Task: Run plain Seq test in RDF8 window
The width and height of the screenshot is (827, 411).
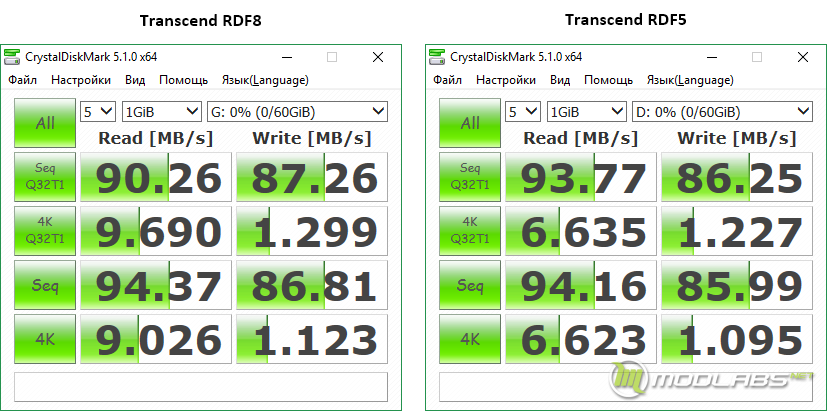Action: 45,285
